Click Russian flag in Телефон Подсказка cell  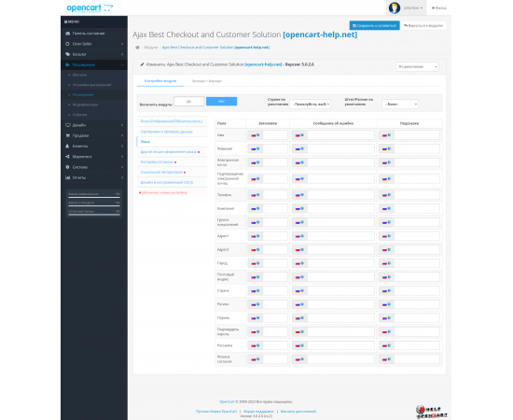coord(384,195)
